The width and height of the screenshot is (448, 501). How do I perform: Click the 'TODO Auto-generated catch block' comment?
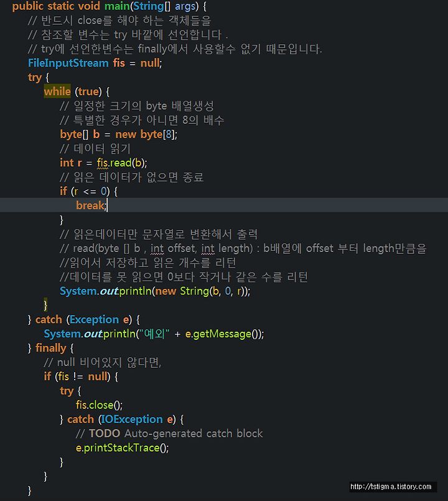click(x=169, y=434)
